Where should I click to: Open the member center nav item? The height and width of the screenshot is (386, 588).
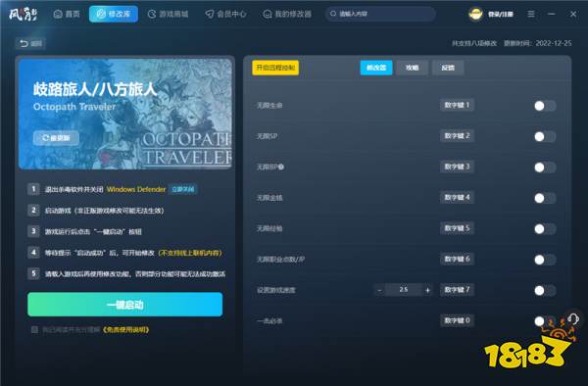pos(225,15)
